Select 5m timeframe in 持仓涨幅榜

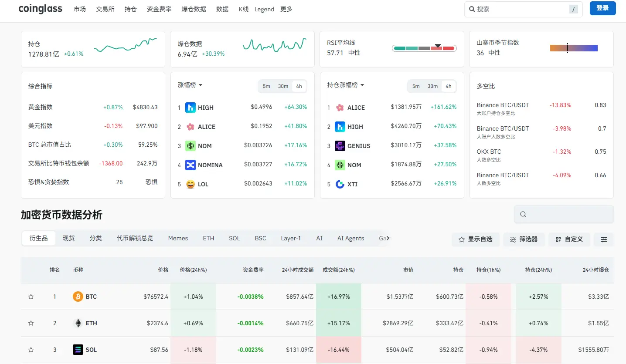point(416,86)
